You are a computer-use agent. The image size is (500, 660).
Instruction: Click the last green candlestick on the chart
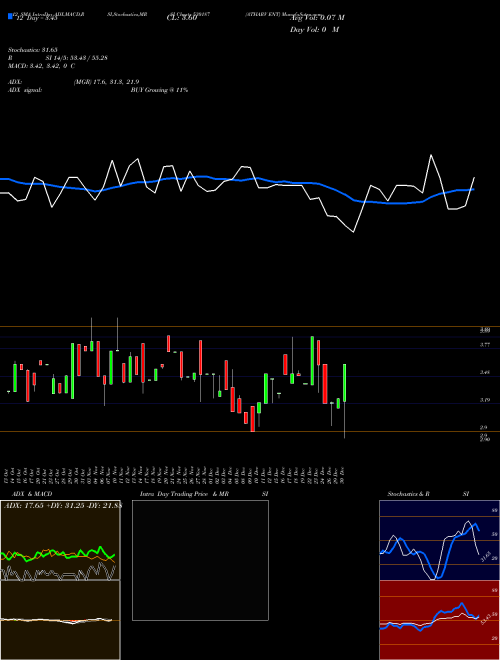pyautogui.click(x=345, y=383)
